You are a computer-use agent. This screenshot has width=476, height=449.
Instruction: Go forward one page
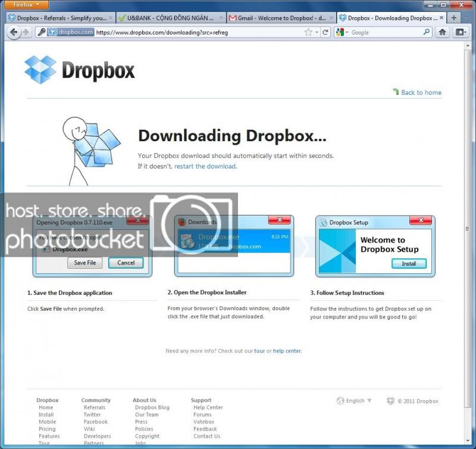(26, 32)
